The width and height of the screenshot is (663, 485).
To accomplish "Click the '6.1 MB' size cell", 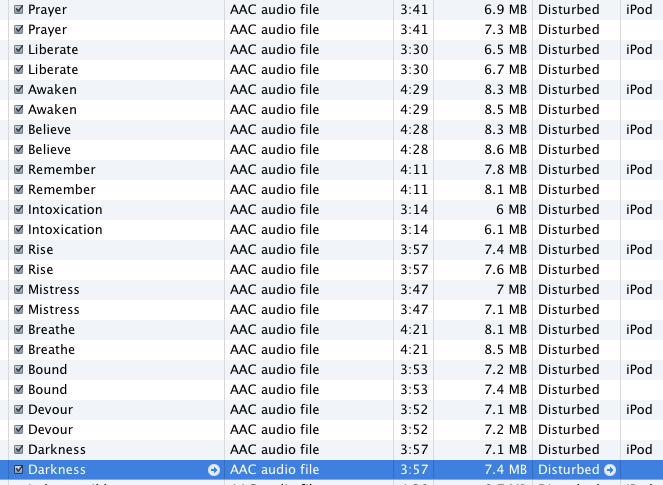I will tap(505, 229).
